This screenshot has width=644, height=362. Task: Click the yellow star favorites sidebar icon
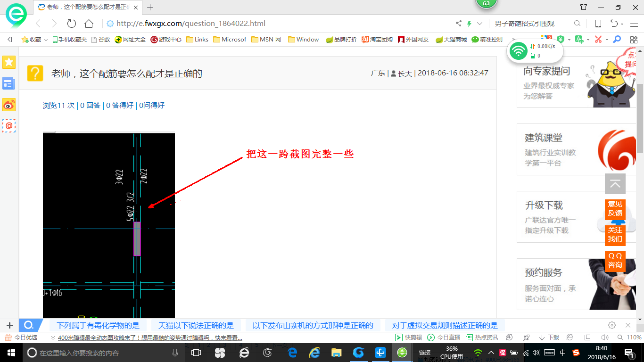9,62
